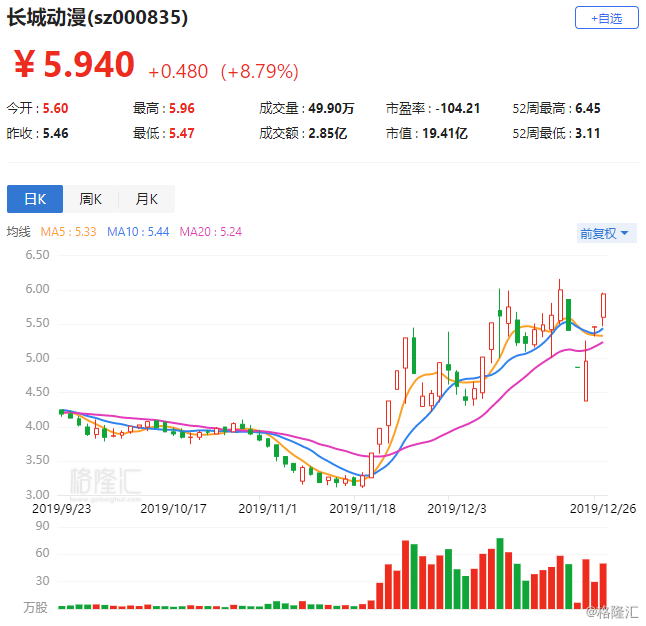Click the 市值 value 19.41亿

coord(445,134)
